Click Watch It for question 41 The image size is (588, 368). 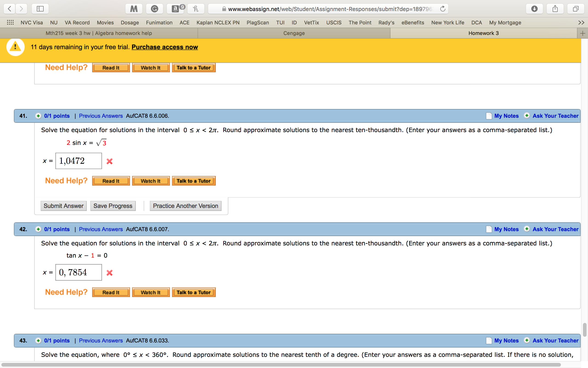tap(151, 181)
